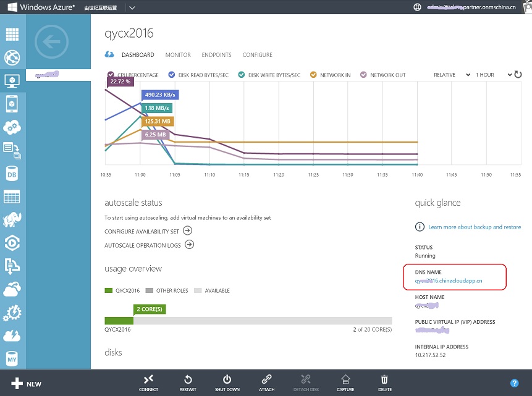Open the MySQL MY database icon

[12, 359]
